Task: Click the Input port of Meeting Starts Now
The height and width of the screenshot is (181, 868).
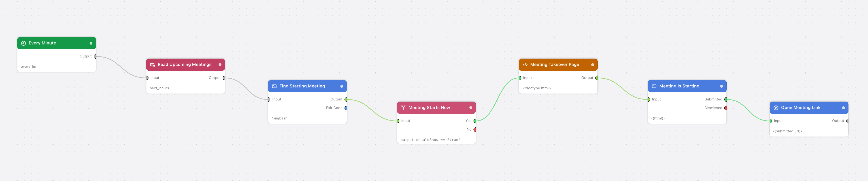Action: point(398,121)
